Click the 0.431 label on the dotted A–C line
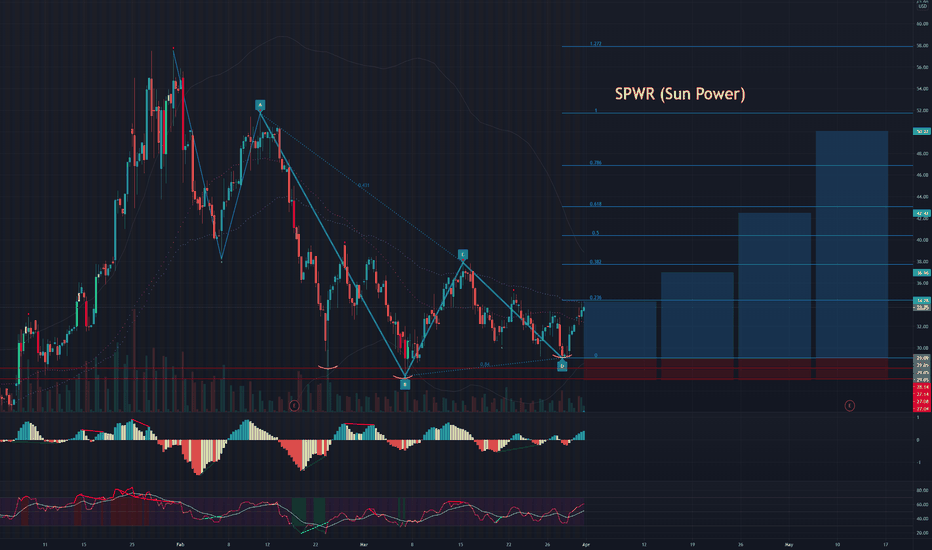The height and width of the screenshot is (550, 932). click(x=363, y=186)
